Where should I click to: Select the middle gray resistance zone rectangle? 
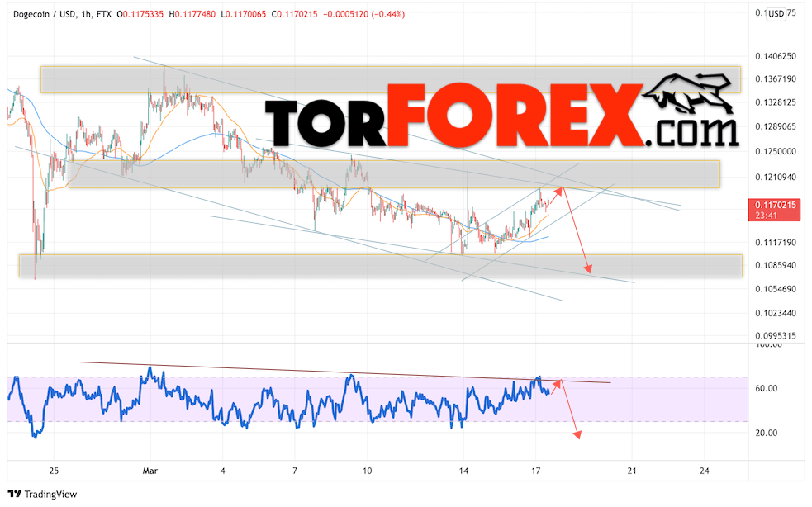point(394,174)
